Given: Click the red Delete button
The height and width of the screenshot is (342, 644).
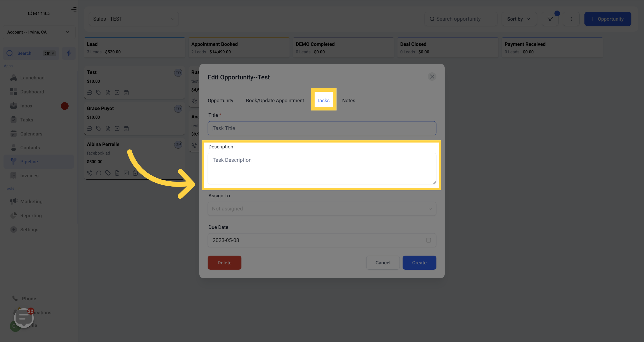Looking at the screenshot, I should pyautogui.click(x=224, y=263).
